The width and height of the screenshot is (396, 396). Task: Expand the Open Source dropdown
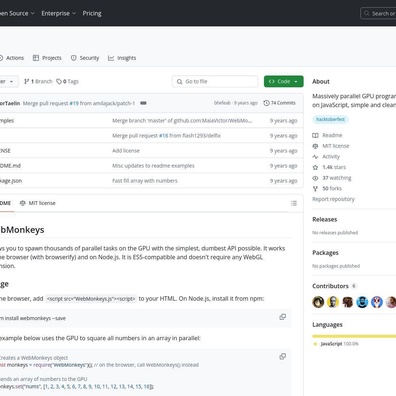click(x=17, y=13)
